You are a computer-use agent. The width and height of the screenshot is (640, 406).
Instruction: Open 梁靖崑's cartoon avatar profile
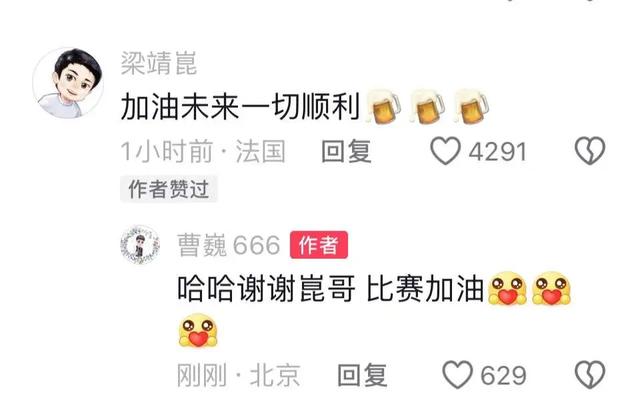68,82
